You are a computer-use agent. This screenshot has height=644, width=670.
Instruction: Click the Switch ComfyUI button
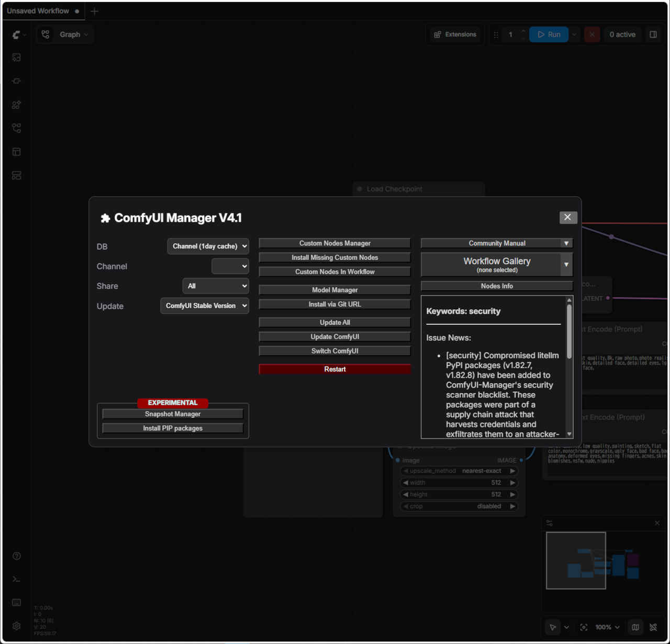335,351
